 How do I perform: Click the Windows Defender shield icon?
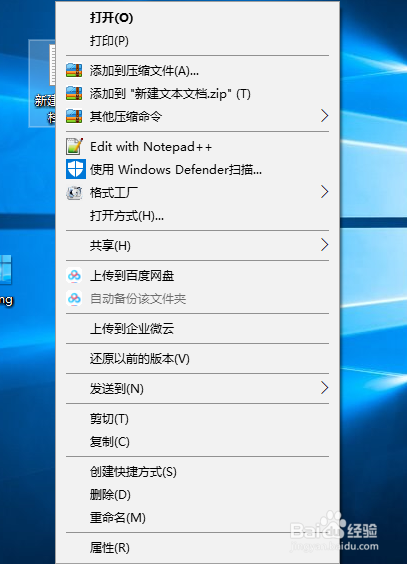[x=76, y=169]
